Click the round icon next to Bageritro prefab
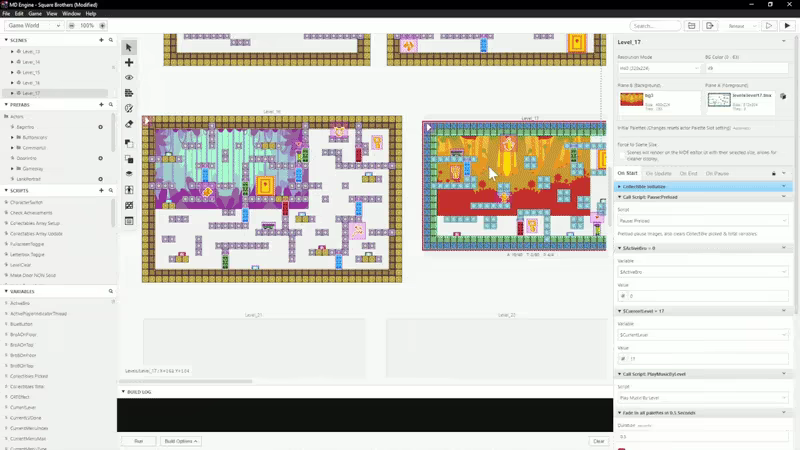Viewport: 800px width, 450px height. pos(101,127)
